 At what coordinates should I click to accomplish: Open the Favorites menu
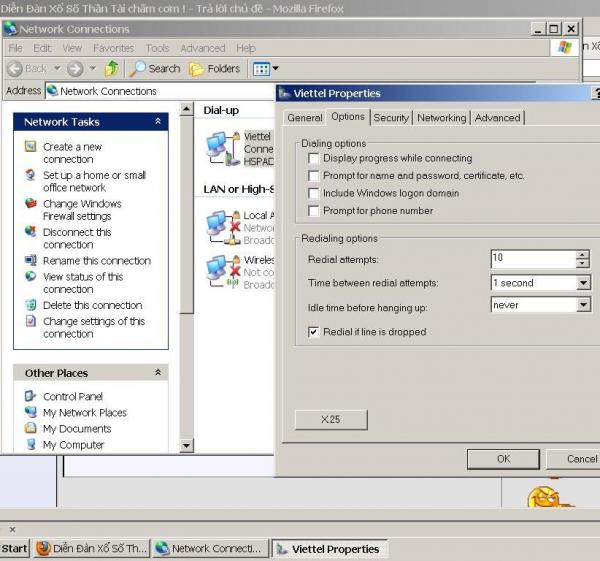click(113, 48)
